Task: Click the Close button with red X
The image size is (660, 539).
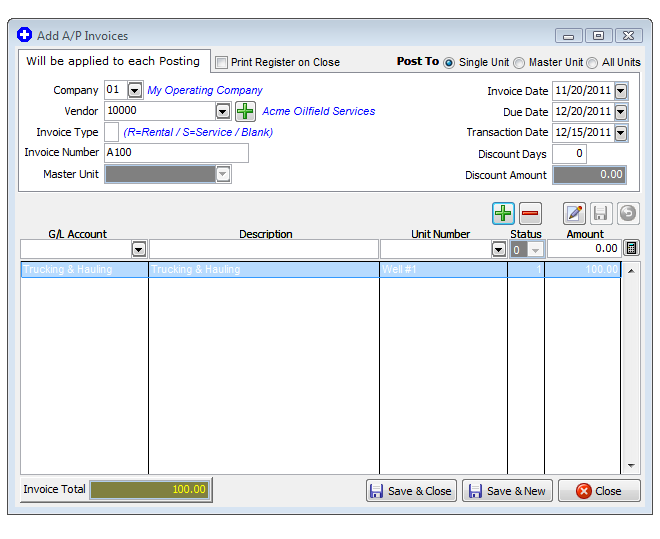Action: [599, 491]
